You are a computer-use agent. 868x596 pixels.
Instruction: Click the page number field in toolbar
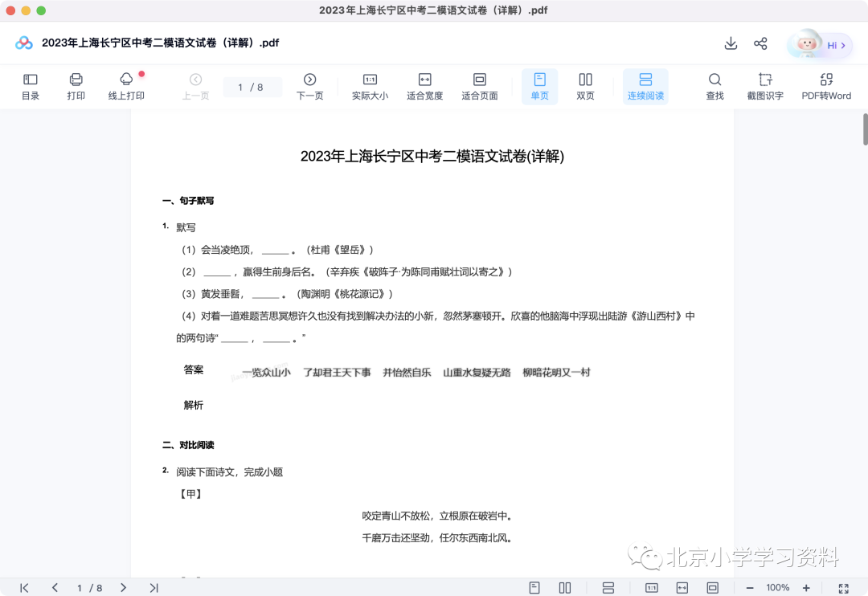click(252, 87)
